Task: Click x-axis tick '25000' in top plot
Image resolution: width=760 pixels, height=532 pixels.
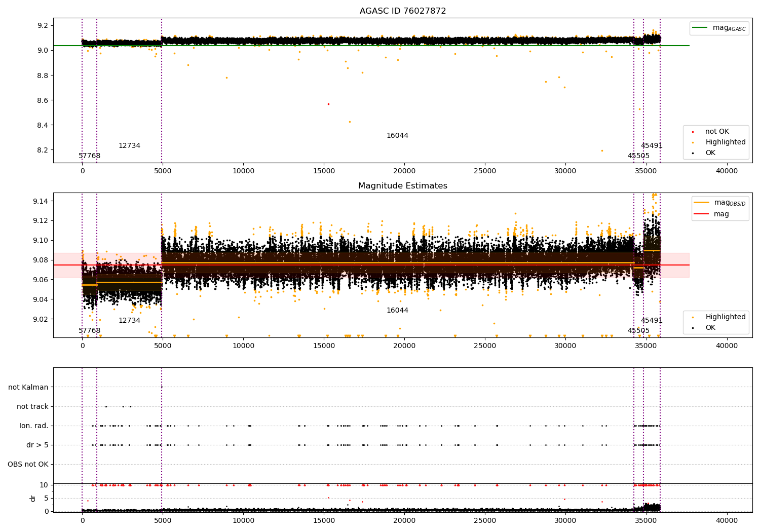Action: click(485, 171)
